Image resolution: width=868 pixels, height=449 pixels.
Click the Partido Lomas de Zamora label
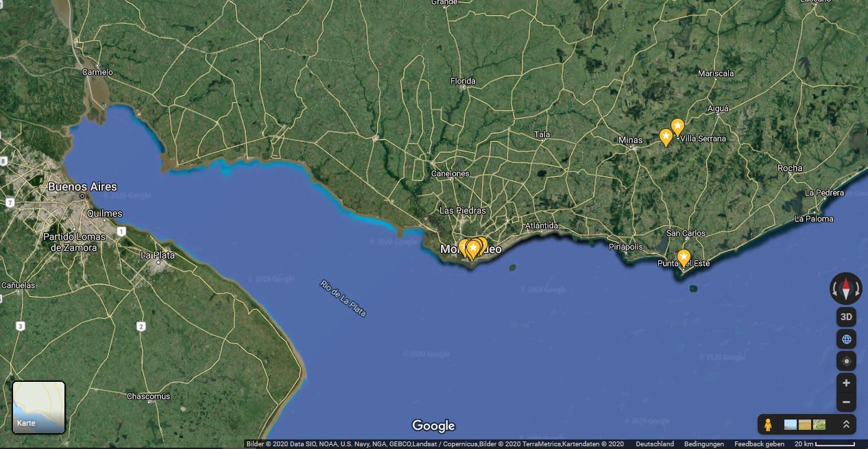point(75,242)
